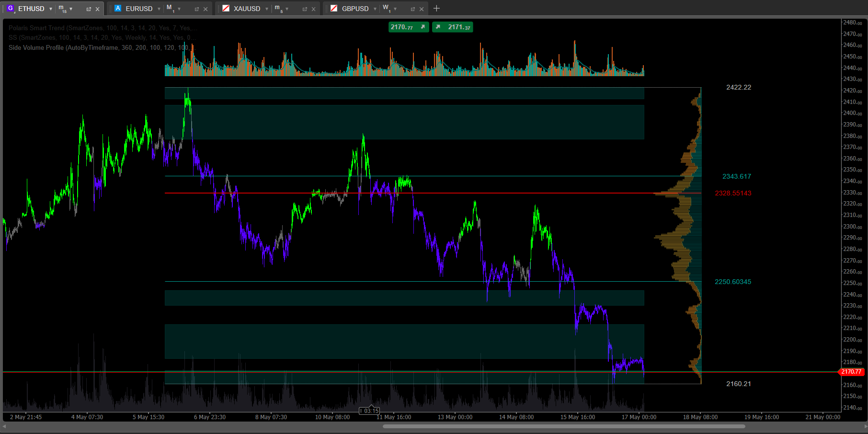
Task: Open the GBPUSD symbol dropdown arrow
Action: [375, 9]
